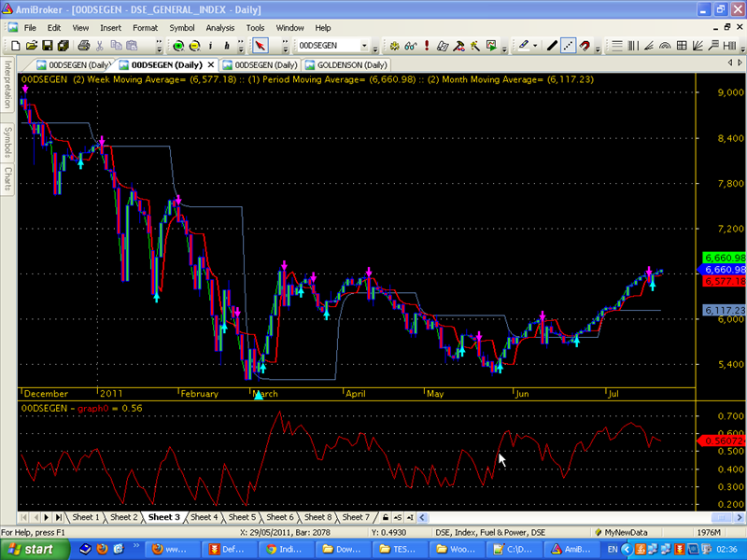Click the Paste clipboard icon
Screen dimensions: 747x560
click(132, 46)
